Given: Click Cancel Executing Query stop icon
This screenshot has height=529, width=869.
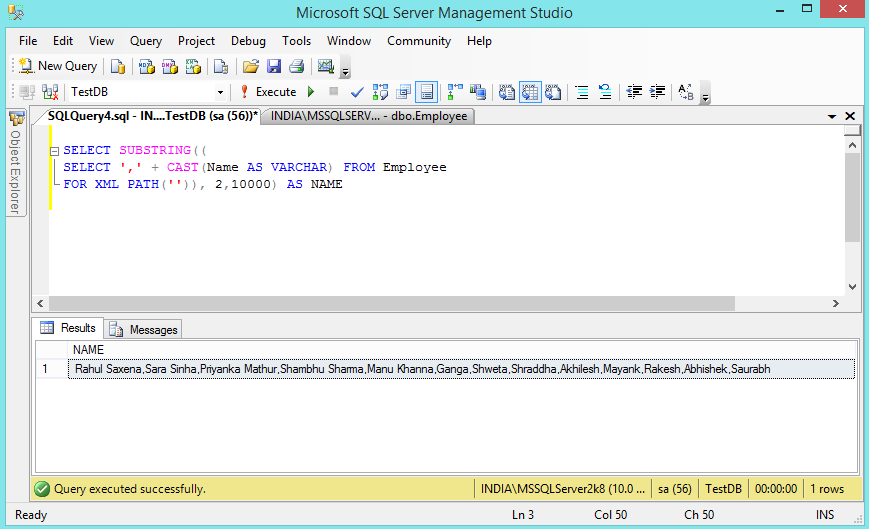Looking at the screenshot, I should click(x=334, y=91).
